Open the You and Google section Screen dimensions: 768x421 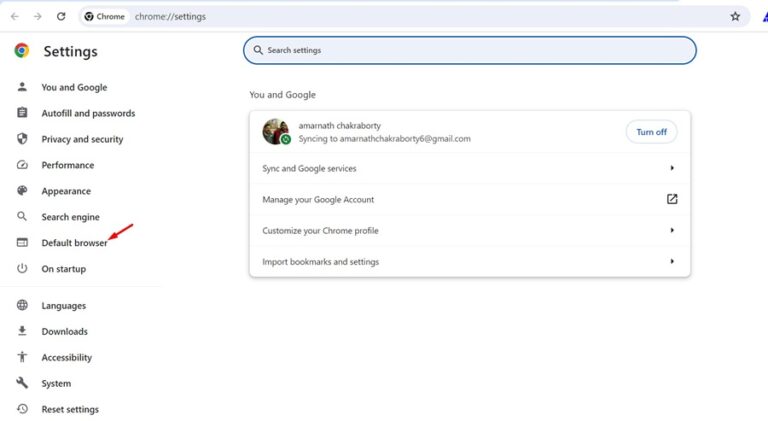pos(74,87)
